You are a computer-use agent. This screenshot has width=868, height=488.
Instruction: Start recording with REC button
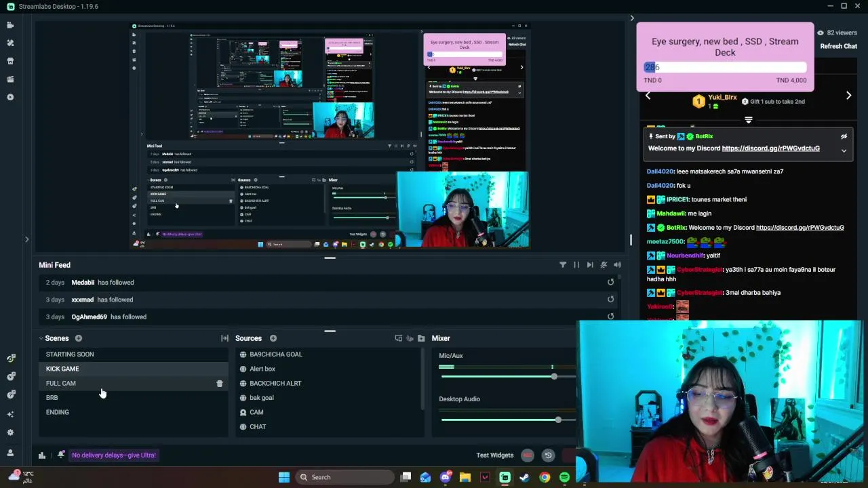(528, 455)
